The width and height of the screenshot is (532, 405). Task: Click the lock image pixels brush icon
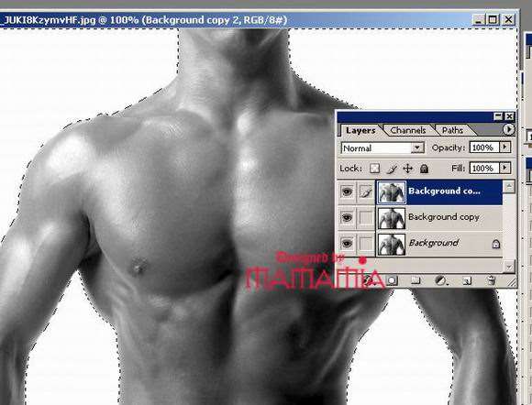pyautogui.click(x=392, y=169)
